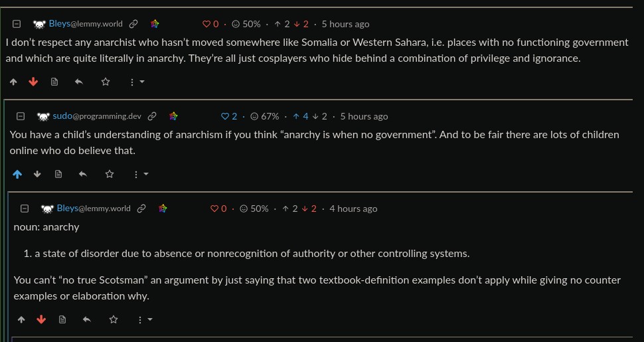Open more options on first Bleys comment
This screenshot has height=342, width=644.
tap(136, 82)
